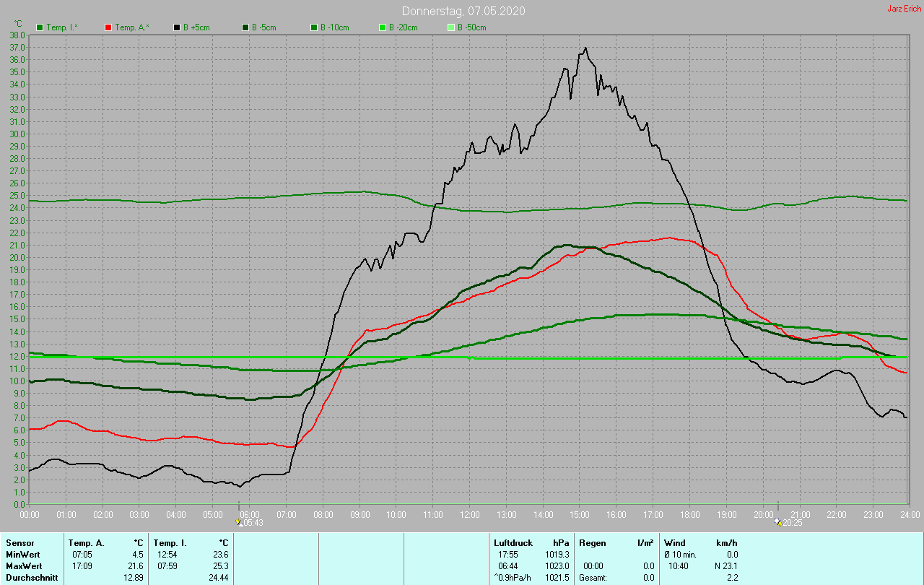
Task: Click the sunrise icon at 05:43
Action: (239, 522)
